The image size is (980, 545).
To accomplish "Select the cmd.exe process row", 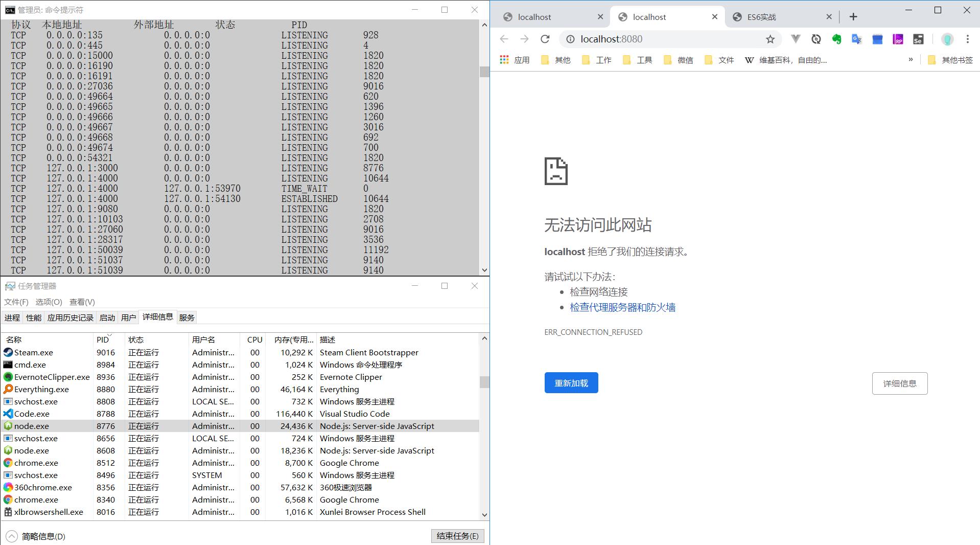I will pyautogui.click(x=240, y=365).
